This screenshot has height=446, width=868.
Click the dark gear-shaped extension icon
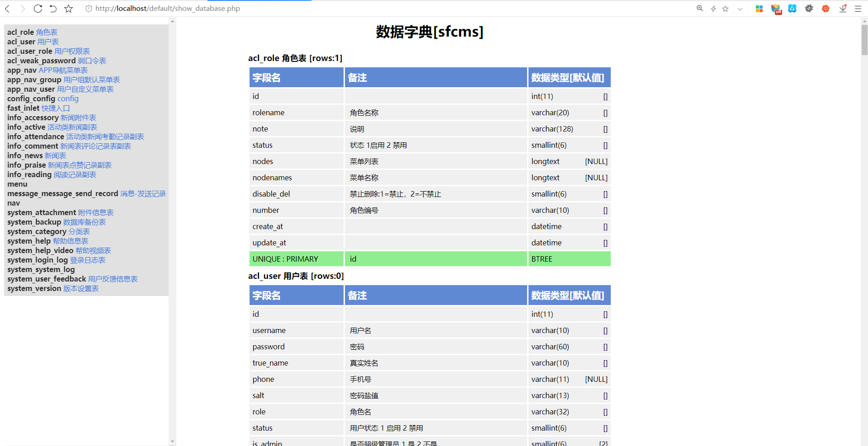(809, 8)
